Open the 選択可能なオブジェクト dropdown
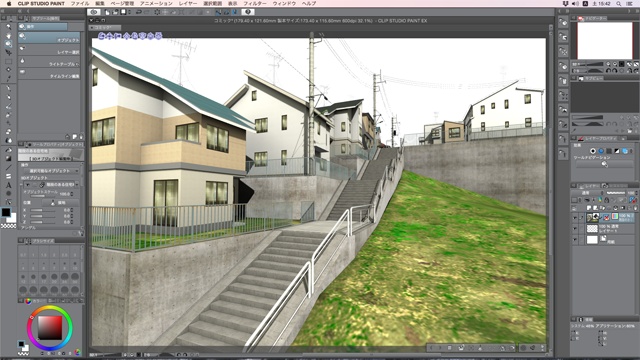640x360 pixels. (51, 171)
